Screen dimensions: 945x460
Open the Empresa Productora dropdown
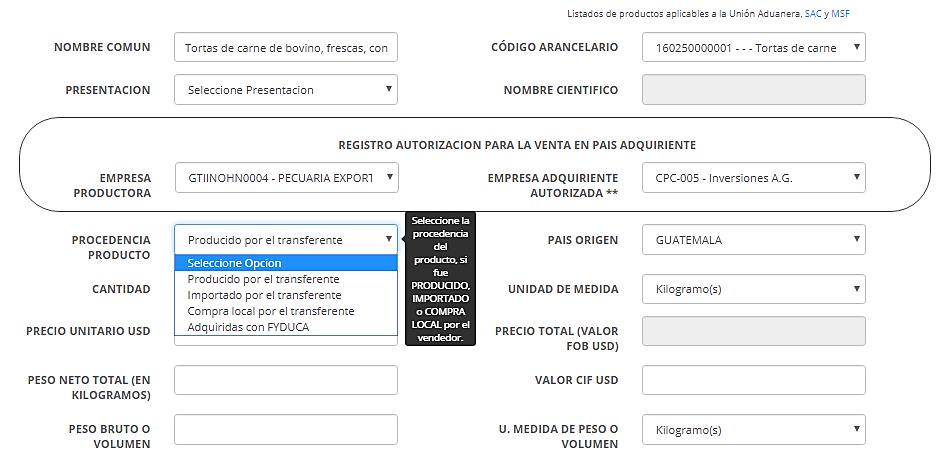(287, 178)
